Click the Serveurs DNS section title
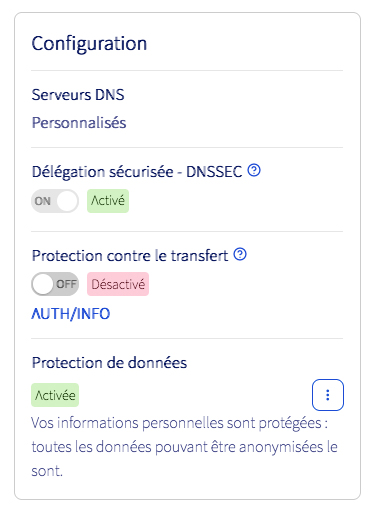This screenshot has width=374, height=514. click(78, 95)
